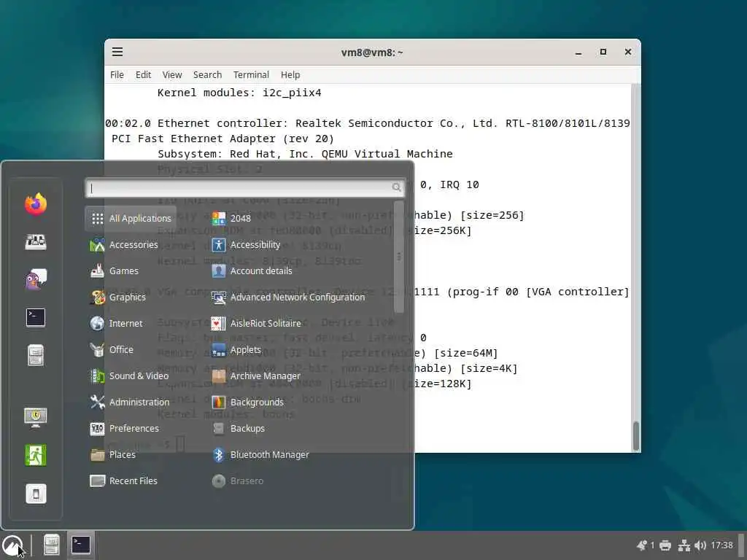Screen dimensions: 747x560
Task: Open the terminal Help menu
Action: pyautogui.click(x=290, y=75)
